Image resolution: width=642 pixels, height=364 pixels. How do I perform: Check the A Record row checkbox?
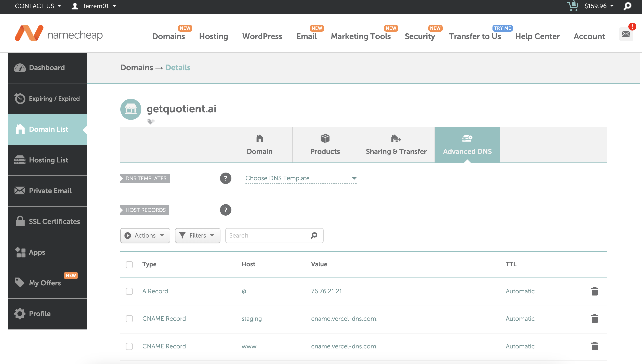coord(129,291)
